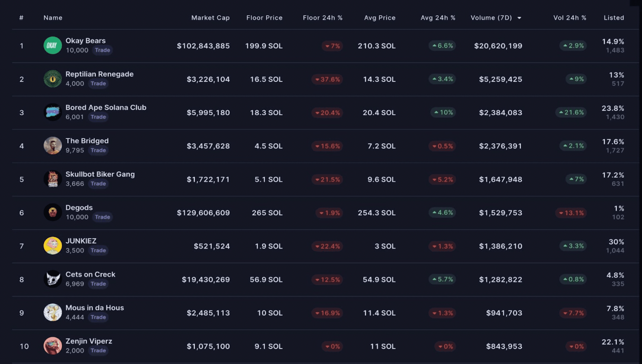The width and height of the screenshot is (642, 364).
Task: Click the Reptilian Renegade eye avatar
Action: click(x=53, y=79)
